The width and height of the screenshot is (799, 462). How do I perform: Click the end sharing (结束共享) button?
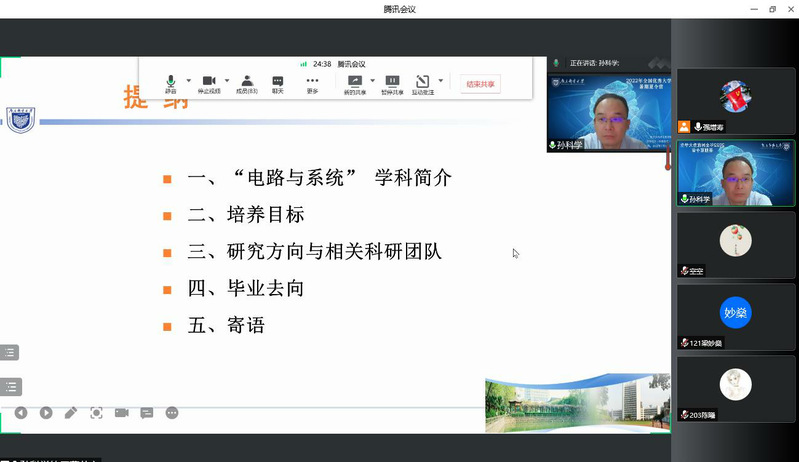click(481, 84)
